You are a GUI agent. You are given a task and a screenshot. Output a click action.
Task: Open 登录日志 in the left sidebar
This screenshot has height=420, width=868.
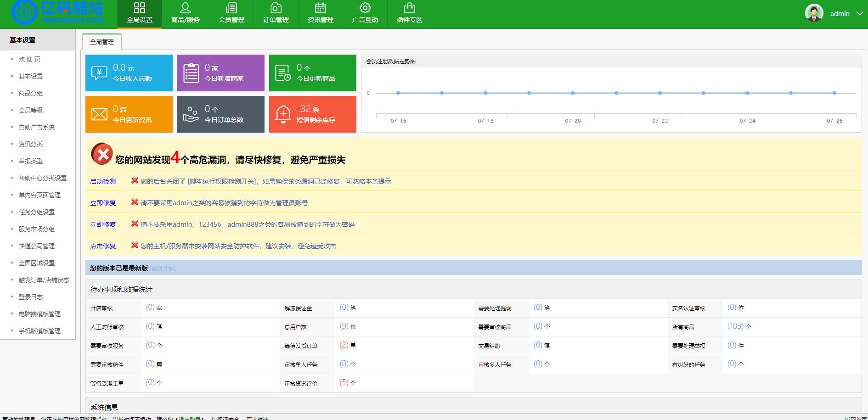click(x=31, y=297)
